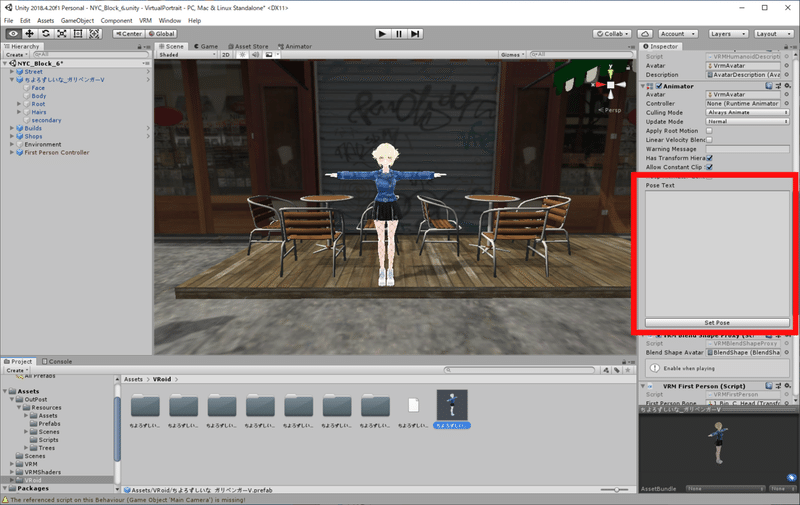Open the Account dropdown
This screenshot has height=505, width=800.
click(678, 34)
